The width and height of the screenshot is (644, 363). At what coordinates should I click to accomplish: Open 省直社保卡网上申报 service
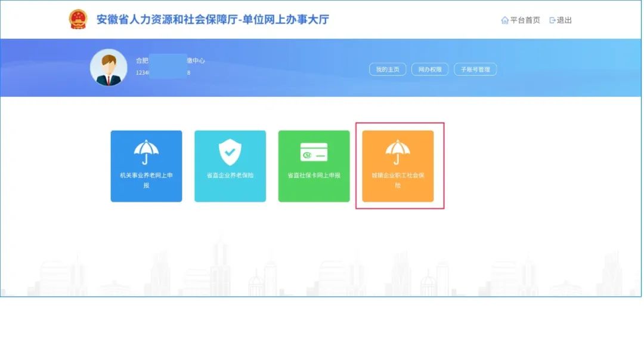coord(314,166)
